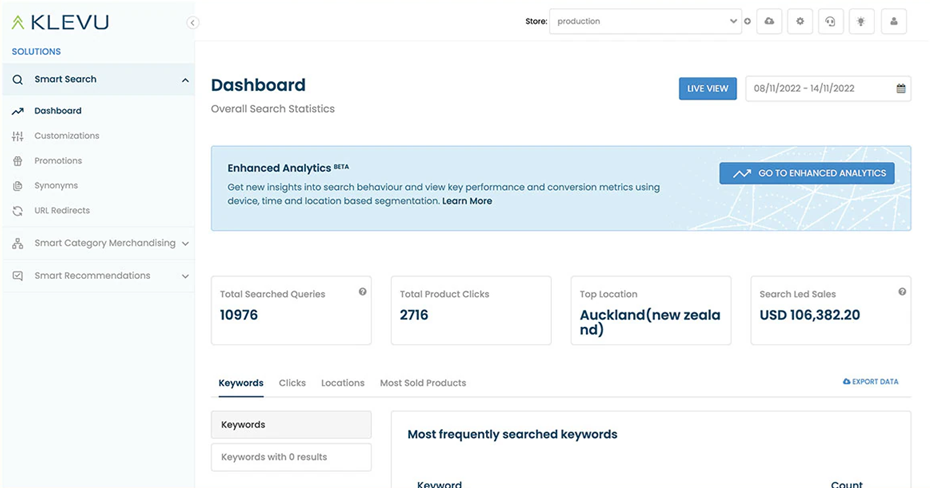
Task: Select the Keywords sub-option
Action: [291, 425]
